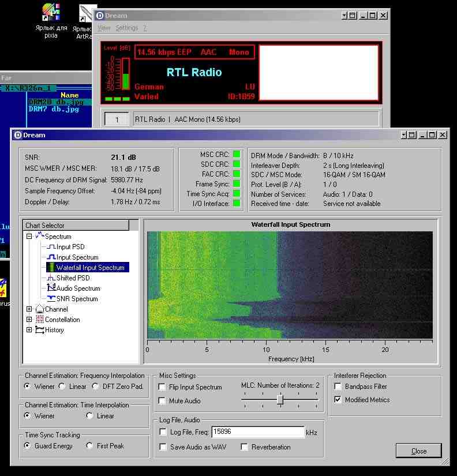Screen dimensions: 457x476
Task: Open Audio Spectrum chart
Action: tap(78, 288)
